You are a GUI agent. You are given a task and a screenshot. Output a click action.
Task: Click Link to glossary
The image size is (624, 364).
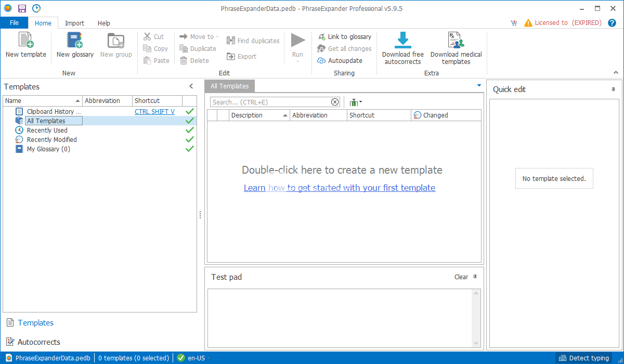[x=344, y=37]
